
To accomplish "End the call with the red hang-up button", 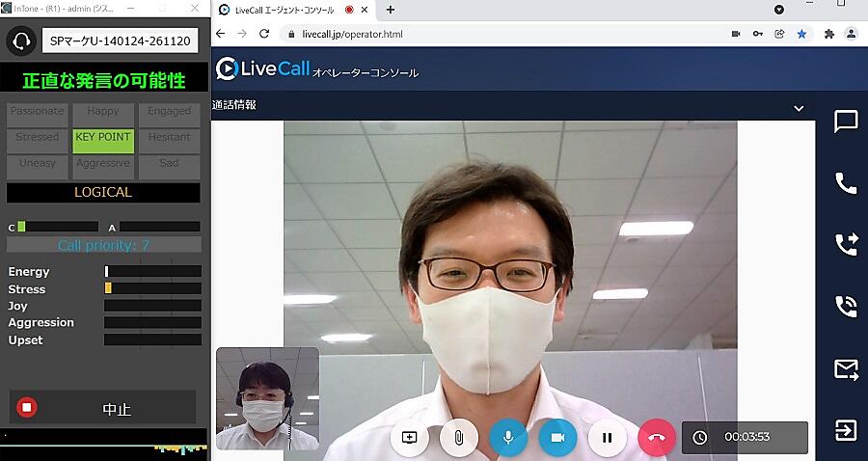I will 657,437.
